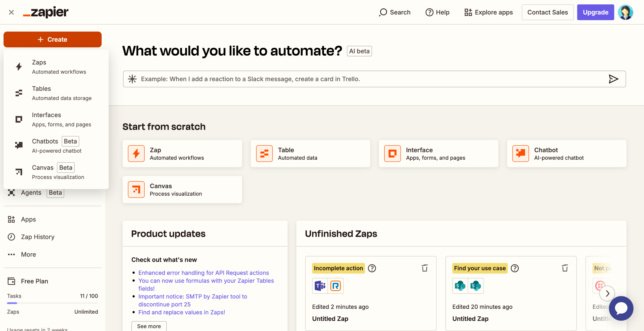Open the More menu in the sidebar
Viewport: 644px width, 331px height.
(x=28, y=254)
